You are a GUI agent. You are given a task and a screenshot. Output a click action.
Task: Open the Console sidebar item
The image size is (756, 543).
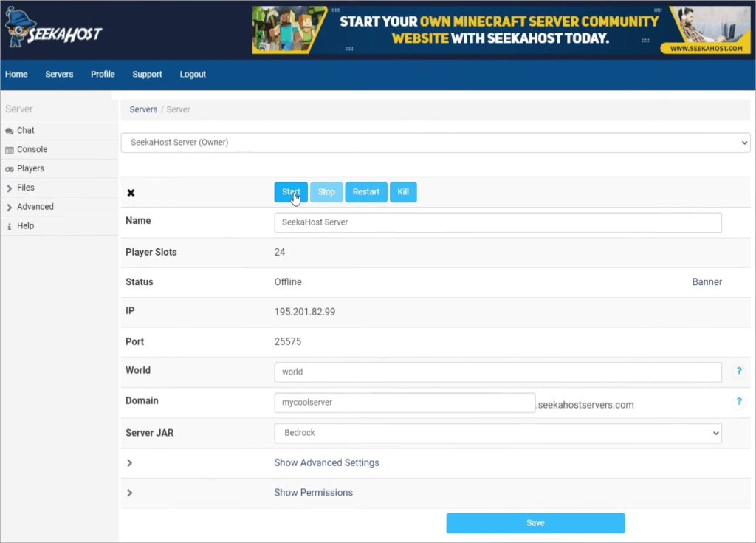click(x=32, y=149)
